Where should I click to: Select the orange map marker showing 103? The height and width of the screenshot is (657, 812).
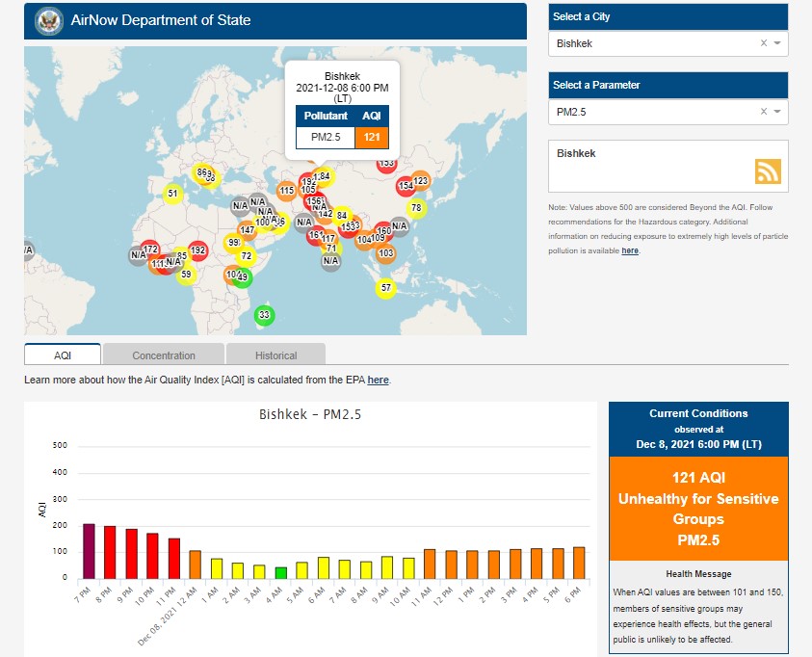click(x=385, y=254)
